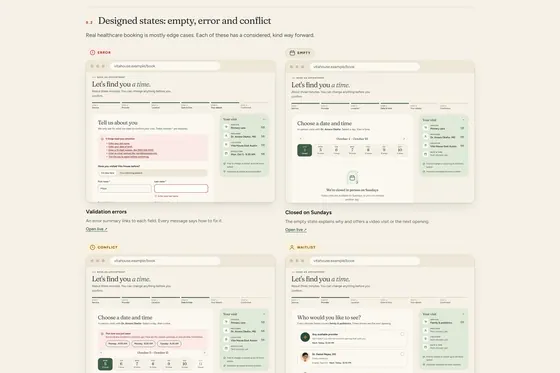Click 'Designed states: empty, error and conflict' heading

(x=185, y=21)
